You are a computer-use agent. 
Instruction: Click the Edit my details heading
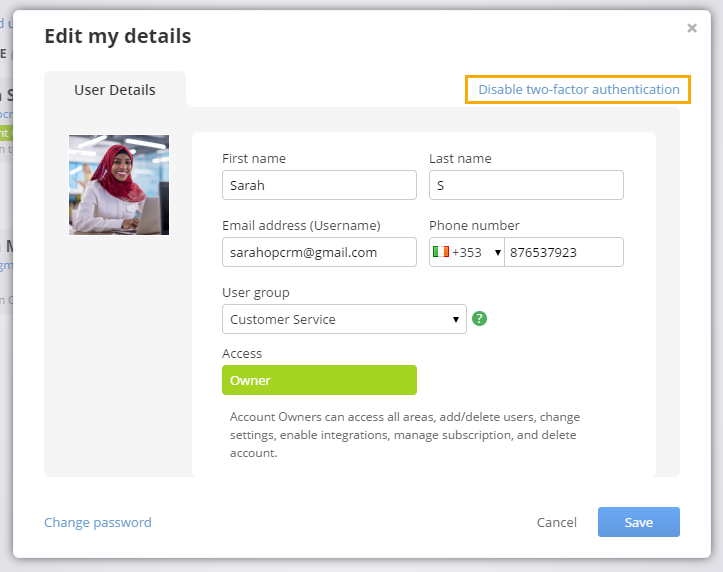tap(118, 36)
